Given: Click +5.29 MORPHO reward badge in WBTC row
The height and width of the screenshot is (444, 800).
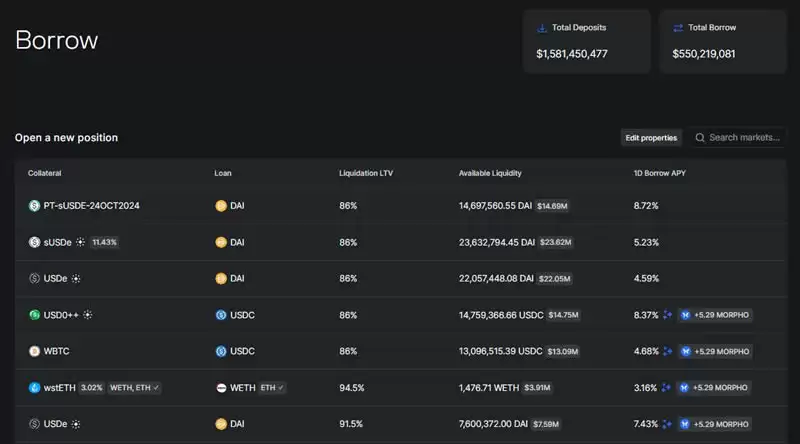Looking at the screenshot, I should coord(714,351).
